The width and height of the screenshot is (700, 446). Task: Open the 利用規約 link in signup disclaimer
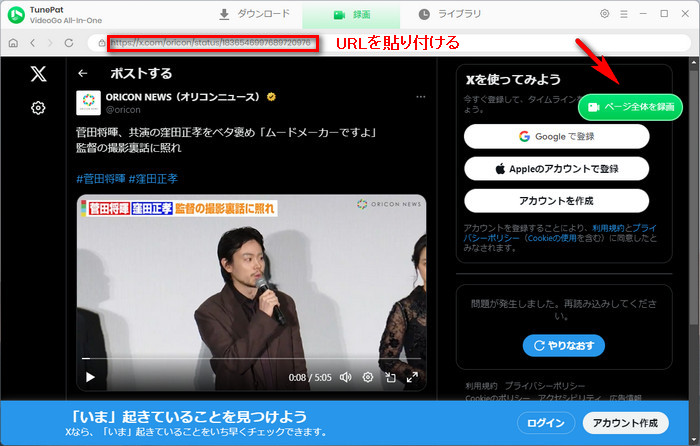point(608,228)
